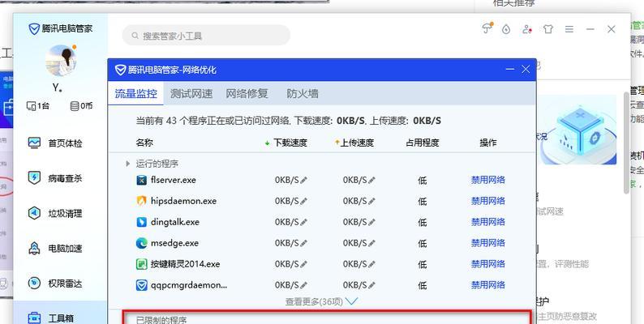Close the 网络优化 dialog
This screenshot has width=644, height=324.
[x=526, y=70]
